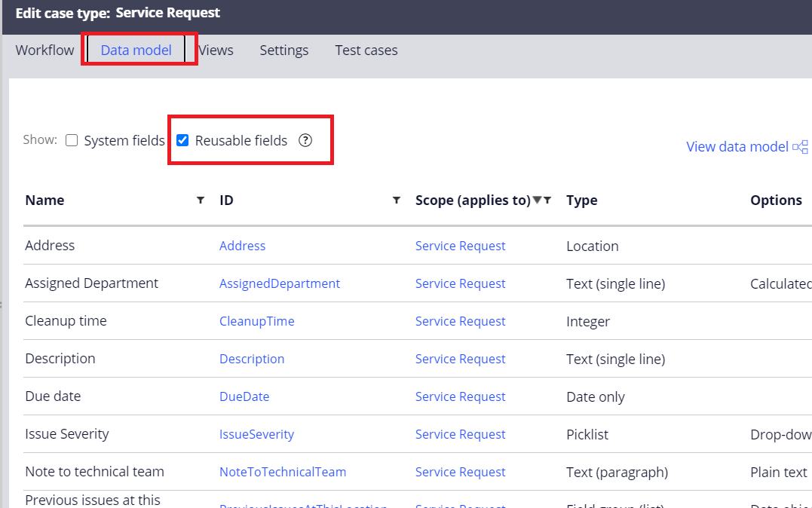Switch to the Views tab
Screen dimensions: 812x508
tap(216, 50)
